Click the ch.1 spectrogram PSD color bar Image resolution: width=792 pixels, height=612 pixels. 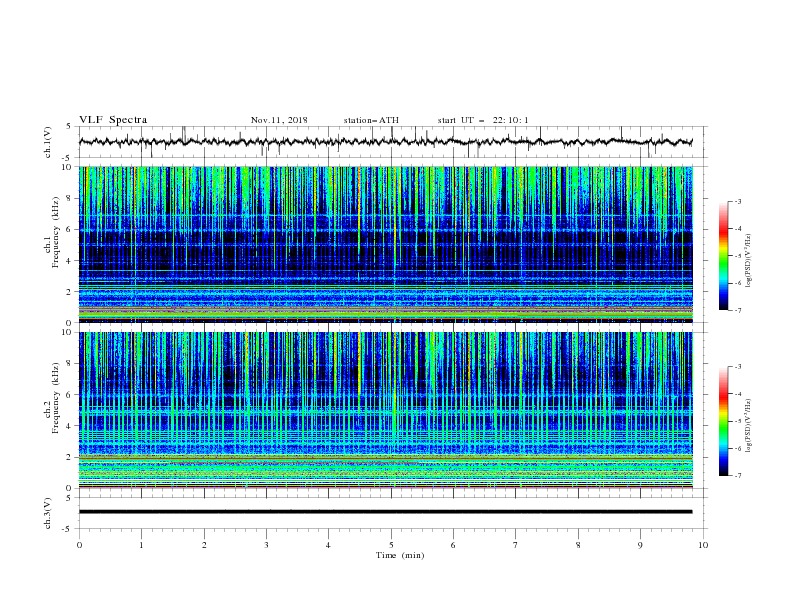[723, 255]
